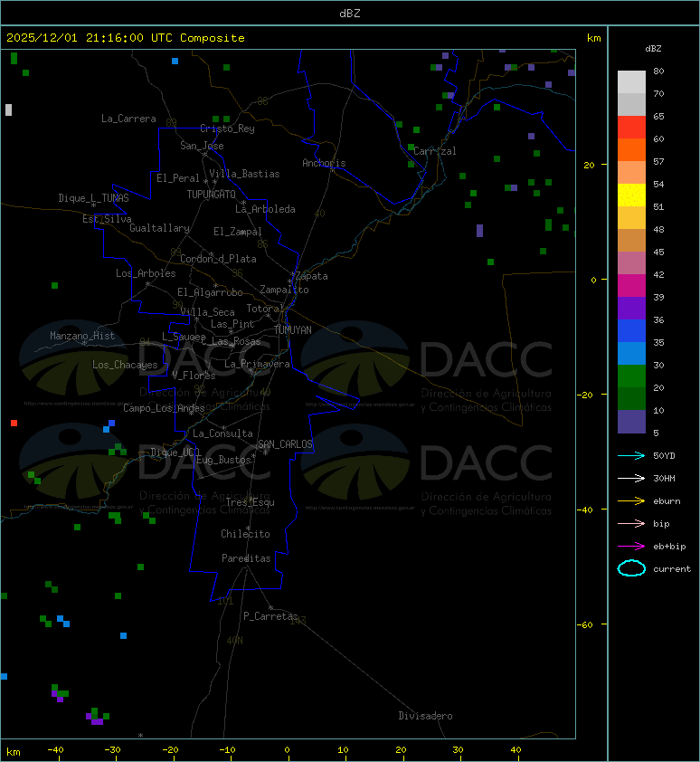Click the La_Carrera place label

pos(128,119)
